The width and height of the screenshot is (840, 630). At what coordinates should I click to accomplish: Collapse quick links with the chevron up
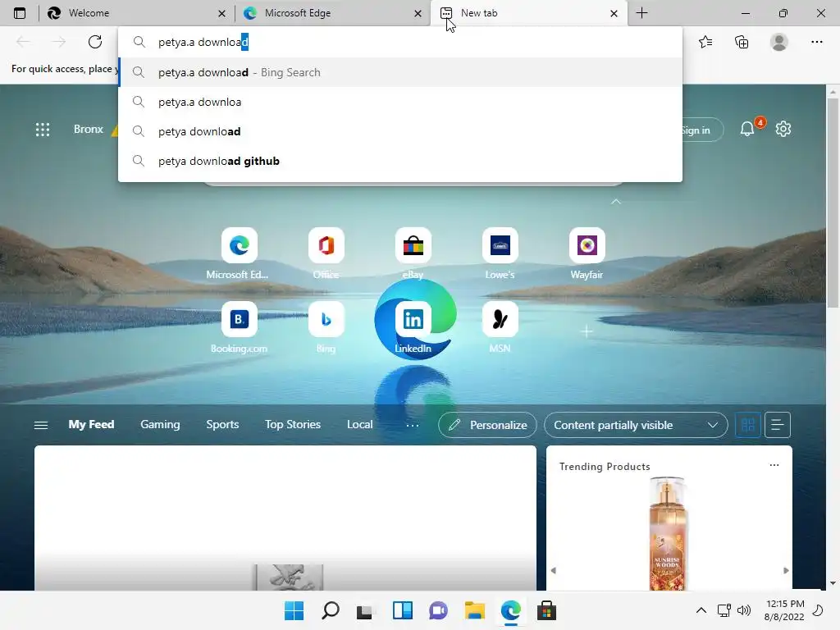click(616, 202)
